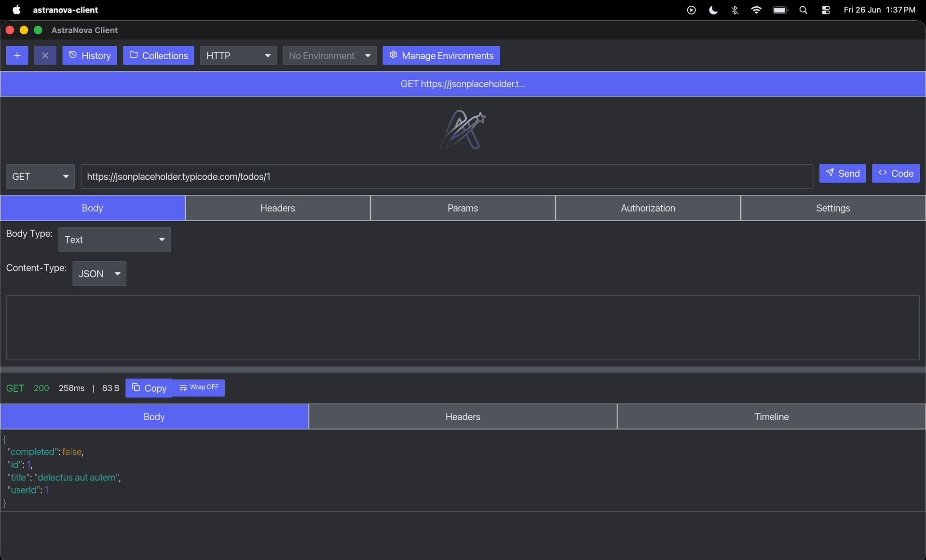Open the Params tab
This screenshot has height=560, width=926.
coord(463,208)
